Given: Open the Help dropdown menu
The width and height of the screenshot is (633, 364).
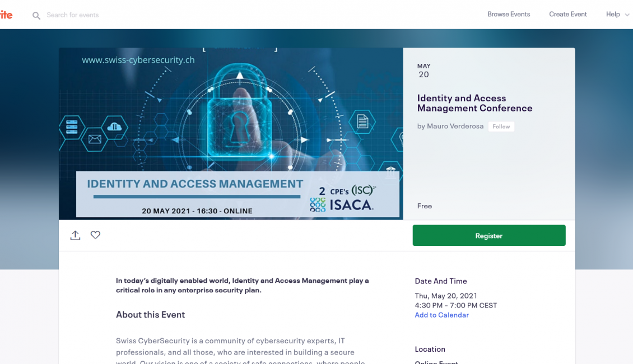Looking at the screenshot, I should (x=613, y=15).
